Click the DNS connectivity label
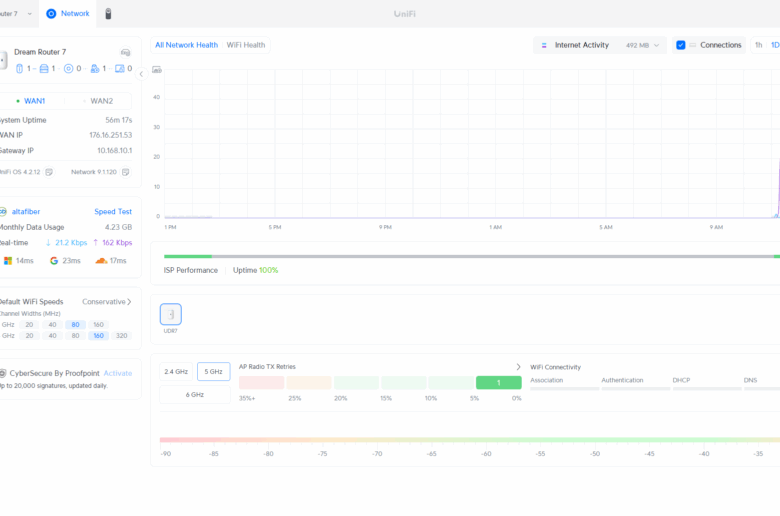This screenshot has height=516, width=780. click(750, 380)
